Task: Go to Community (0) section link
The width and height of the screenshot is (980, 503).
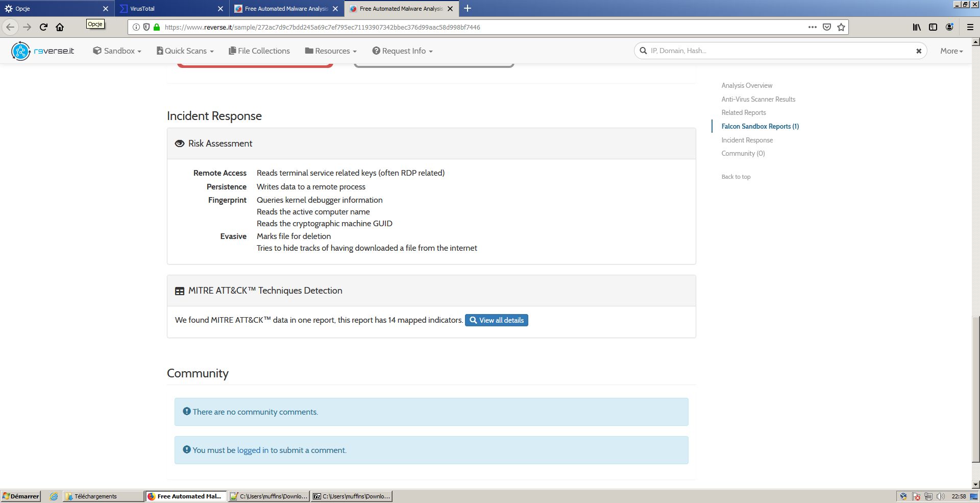Action: coord(743,153)
